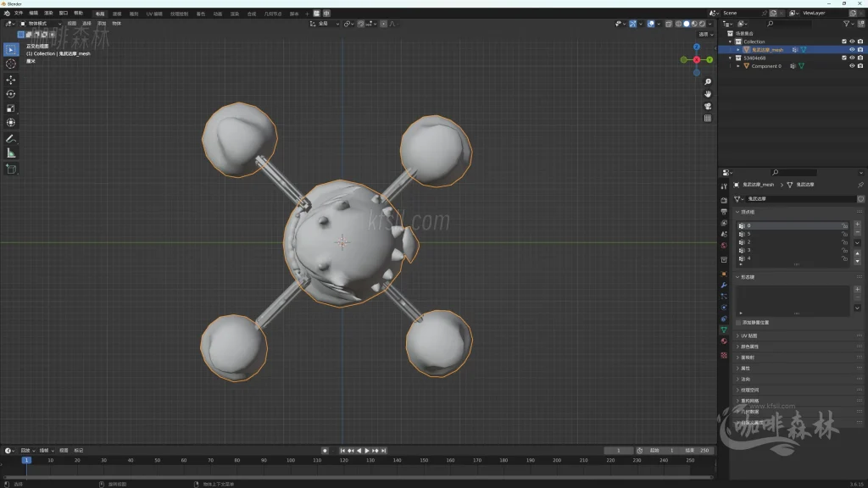Select the Scale tool in the left toolbar

[x=11, y=108]
